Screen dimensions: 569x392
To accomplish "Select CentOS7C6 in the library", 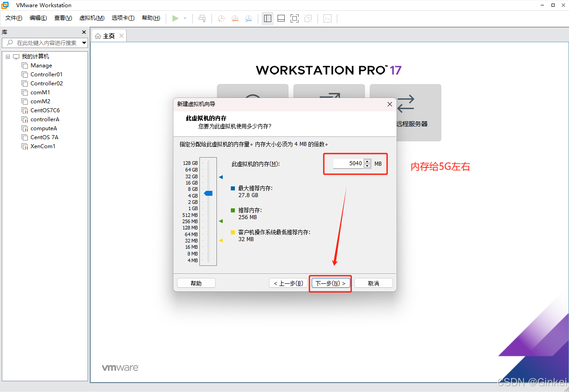I will [45, 110].
